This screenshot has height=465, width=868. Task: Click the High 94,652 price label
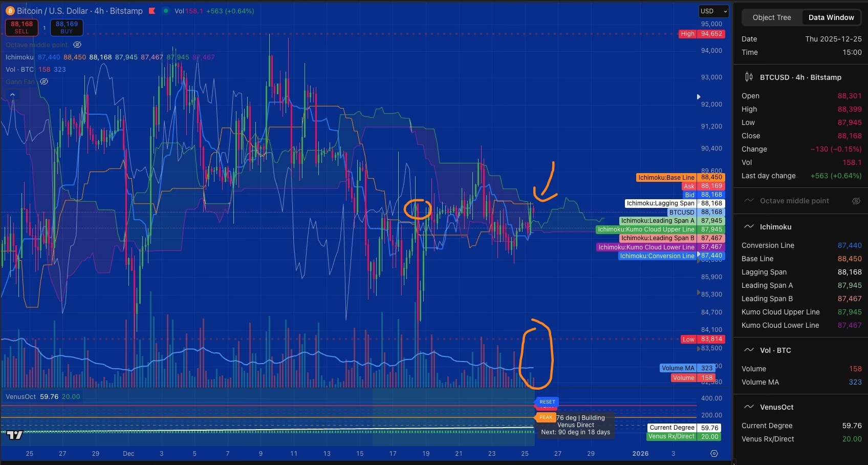[702, 34]
